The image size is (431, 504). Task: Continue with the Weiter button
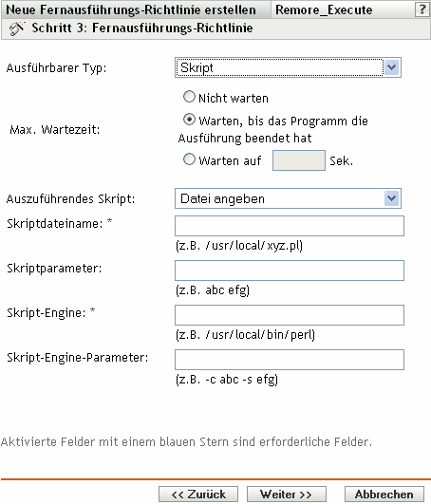click(x=287, y=495)
